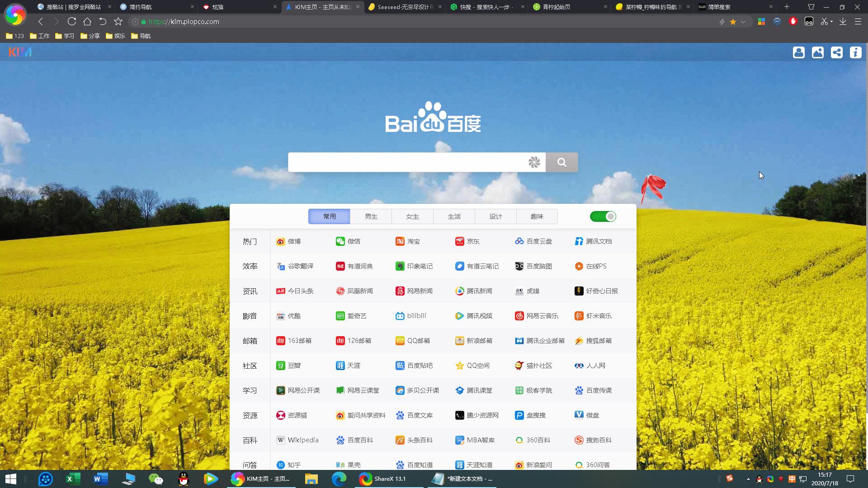Open the browser hamburger menu
This screenshot has height=488, width=868.
point(858,21)
